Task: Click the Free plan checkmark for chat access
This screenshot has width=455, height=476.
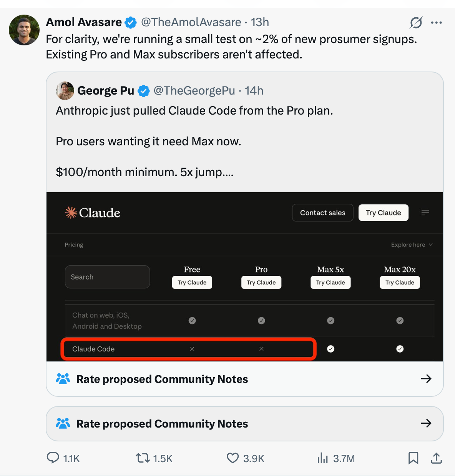Action: pos(192,320)
